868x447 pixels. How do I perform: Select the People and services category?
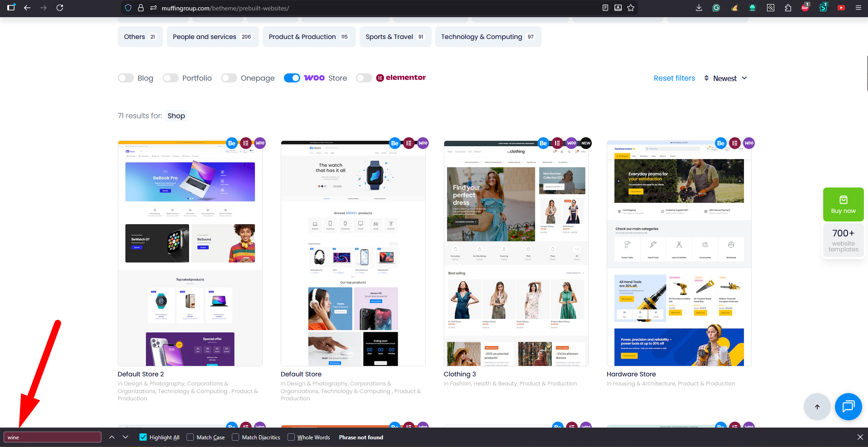point(212,37)
